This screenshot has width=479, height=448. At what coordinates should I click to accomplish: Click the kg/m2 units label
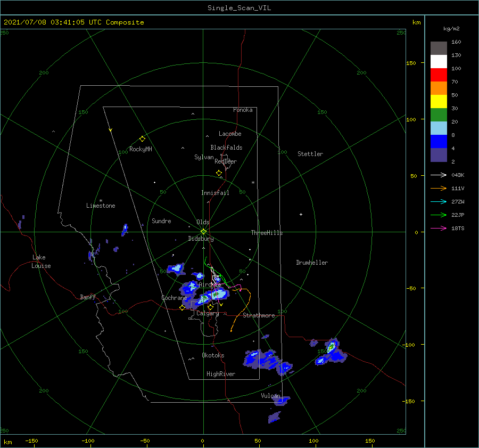451,29
